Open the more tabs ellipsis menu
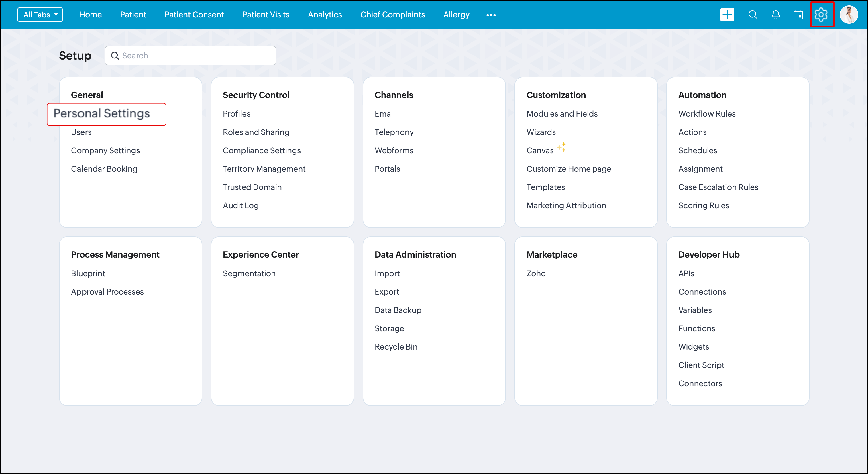 pyautogui.click(x=491, y=15)
